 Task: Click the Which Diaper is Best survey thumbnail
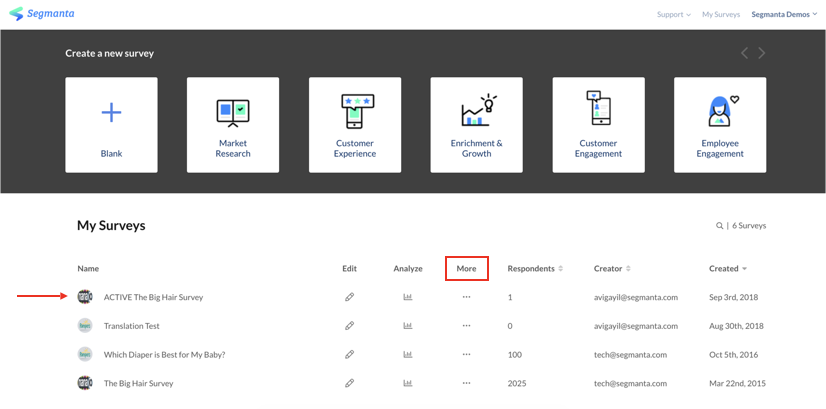(85, 354)
